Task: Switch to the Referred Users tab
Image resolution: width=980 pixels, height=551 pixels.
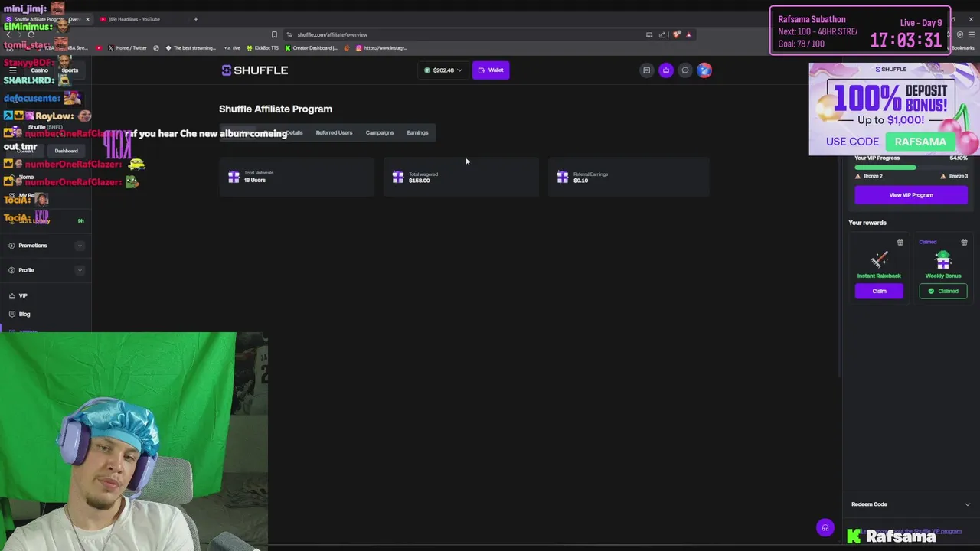Action: click(x=334, y=132)
